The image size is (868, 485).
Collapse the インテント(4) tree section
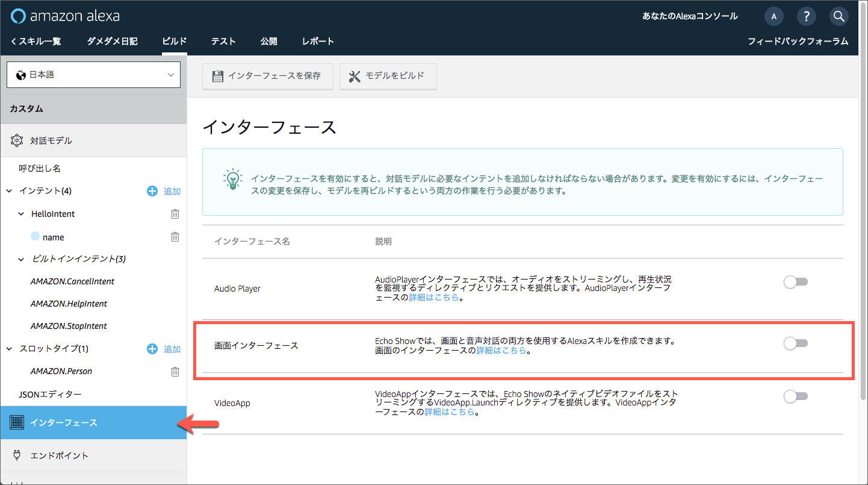[8, 190]
